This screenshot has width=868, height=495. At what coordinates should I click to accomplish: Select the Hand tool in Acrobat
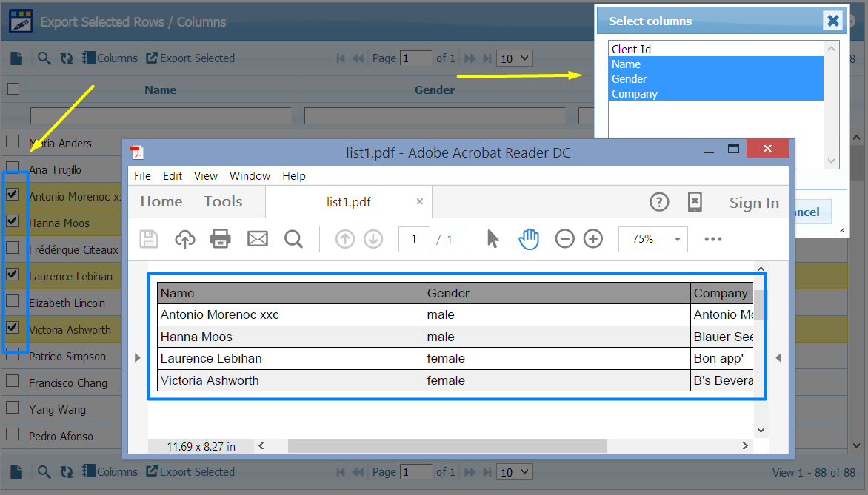pyautogui.click(x=528, y=238)
